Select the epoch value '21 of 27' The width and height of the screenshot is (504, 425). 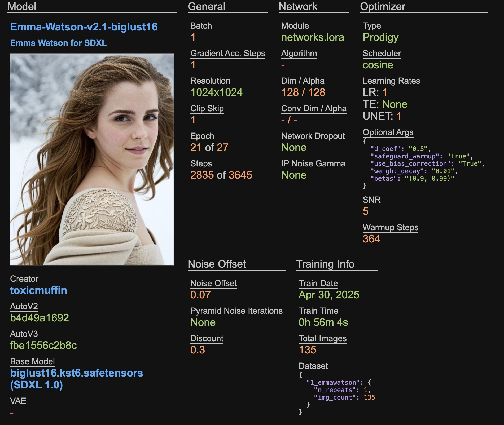[209, 147]
